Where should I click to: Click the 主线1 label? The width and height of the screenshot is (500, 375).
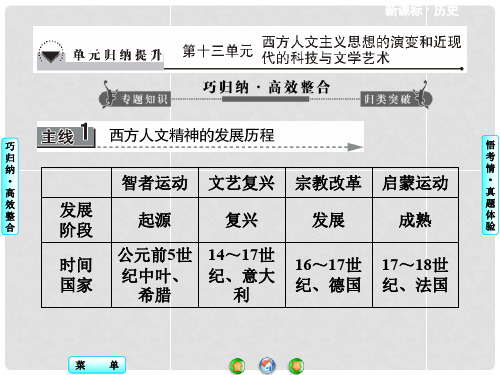click(x=66, y=136)
